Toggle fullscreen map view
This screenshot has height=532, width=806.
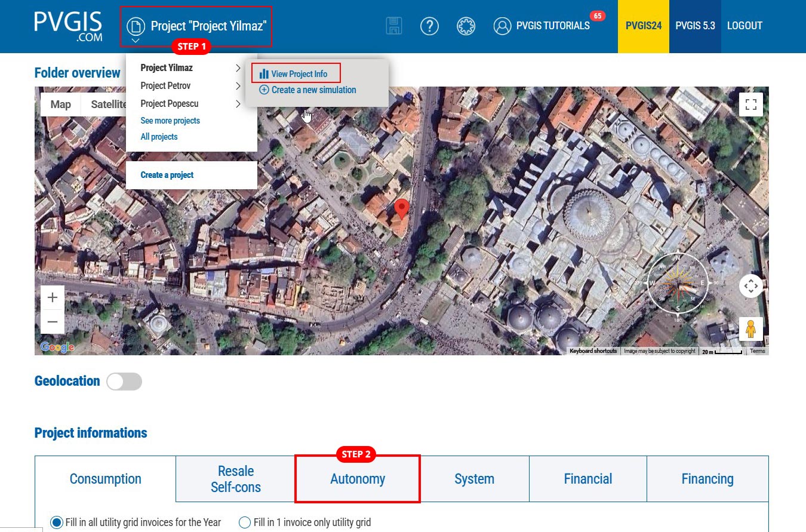point(751,104)
